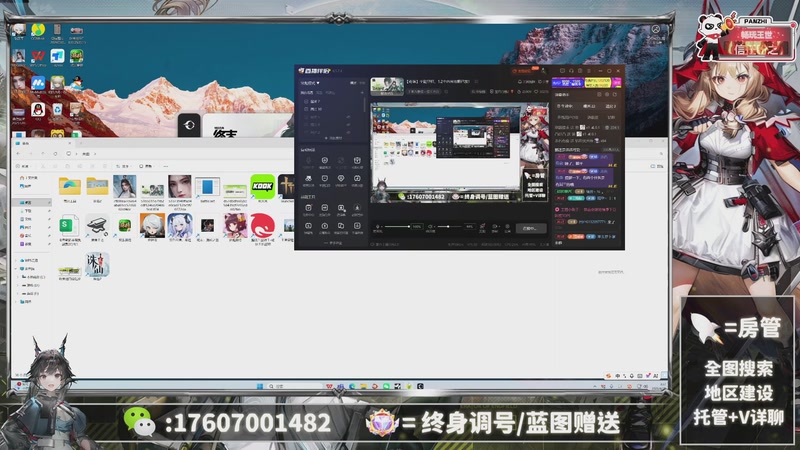This screenshot has width=800, height=450.
Task: Open the red bird app shortcut in File Explorer
Action: click(262, 226)
